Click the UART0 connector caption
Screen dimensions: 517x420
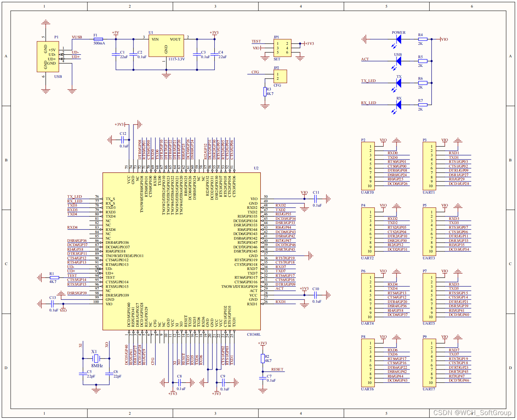click(x=367, y=193)
